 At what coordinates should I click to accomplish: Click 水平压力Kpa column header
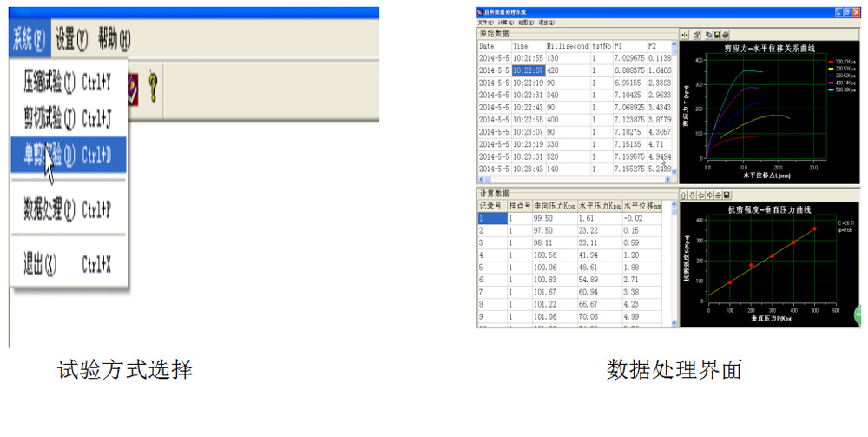click(600, 206)
